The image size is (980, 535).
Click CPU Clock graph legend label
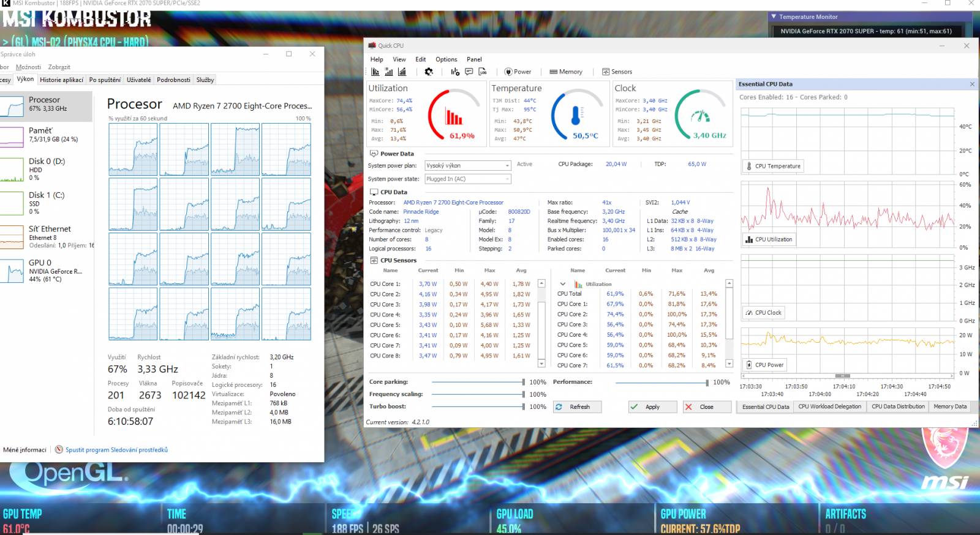(764, 312)
